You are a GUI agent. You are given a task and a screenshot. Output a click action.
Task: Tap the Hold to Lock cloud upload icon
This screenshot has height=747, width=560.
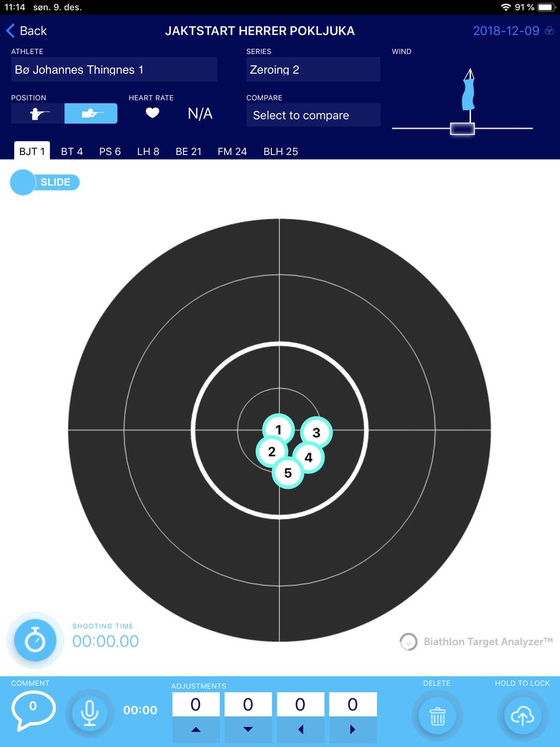click(x=522, y=716)
